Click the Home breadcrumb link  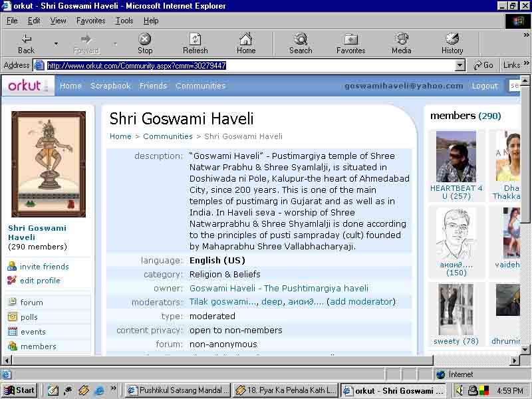(120, 136)
